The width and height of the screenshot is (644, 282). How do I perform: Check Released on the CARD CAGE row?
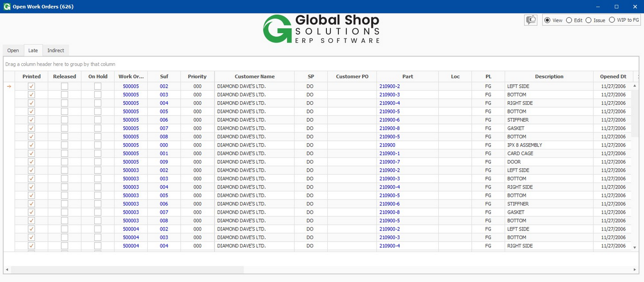[x=64, y=154]
